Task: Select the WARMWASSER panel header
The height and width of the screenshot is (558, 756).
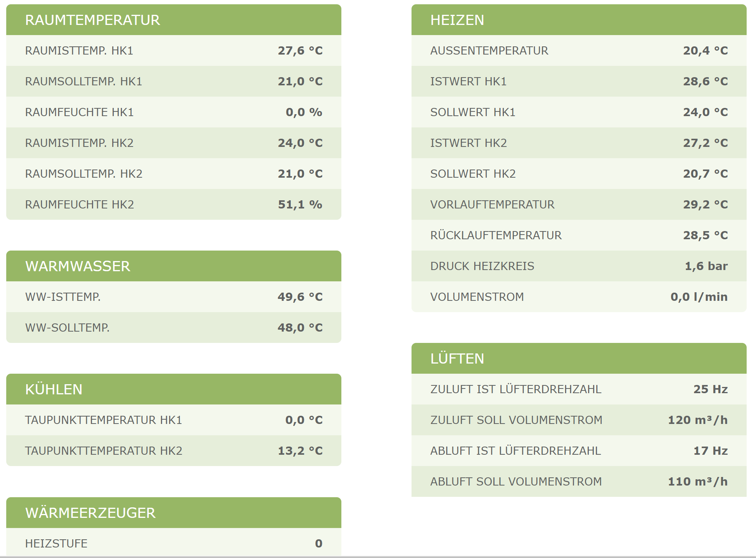Action: (174, 266)
